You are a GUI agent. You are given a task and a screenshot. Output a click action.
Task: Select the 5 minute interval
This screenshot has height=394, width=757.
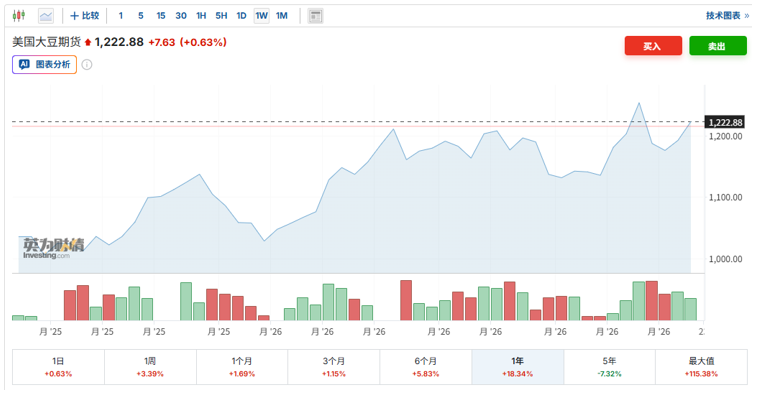point(140,16)
